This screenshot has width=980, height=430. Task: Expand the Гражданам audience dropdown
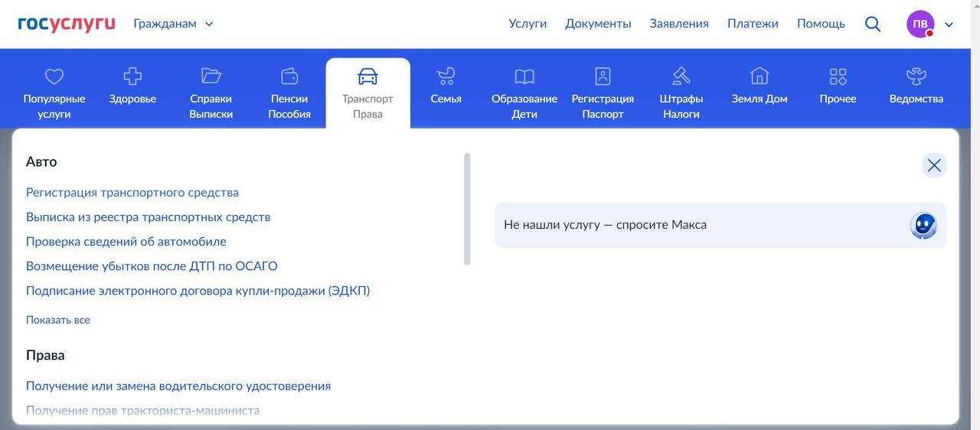[x=173, y=24]
